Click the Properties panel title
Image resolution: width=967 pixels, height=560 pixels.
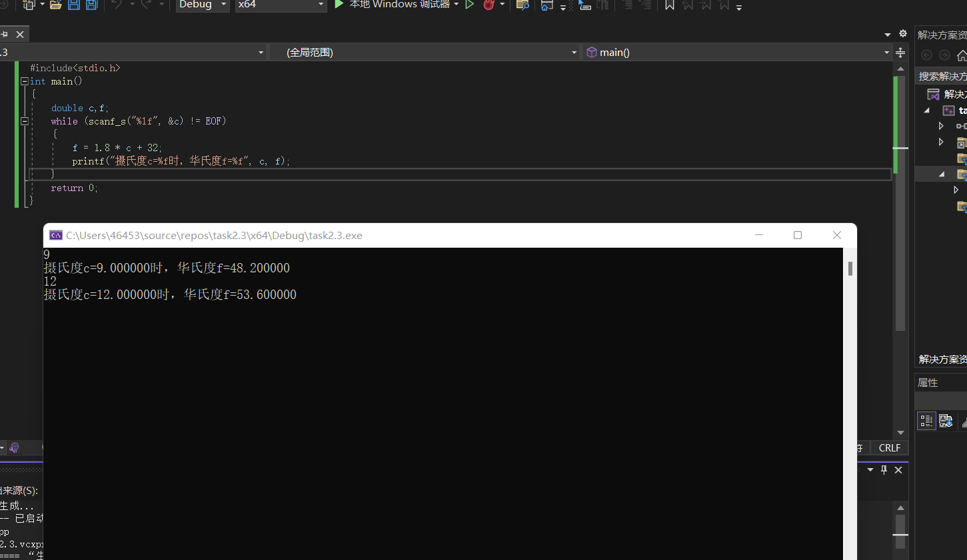coord(928,383)
